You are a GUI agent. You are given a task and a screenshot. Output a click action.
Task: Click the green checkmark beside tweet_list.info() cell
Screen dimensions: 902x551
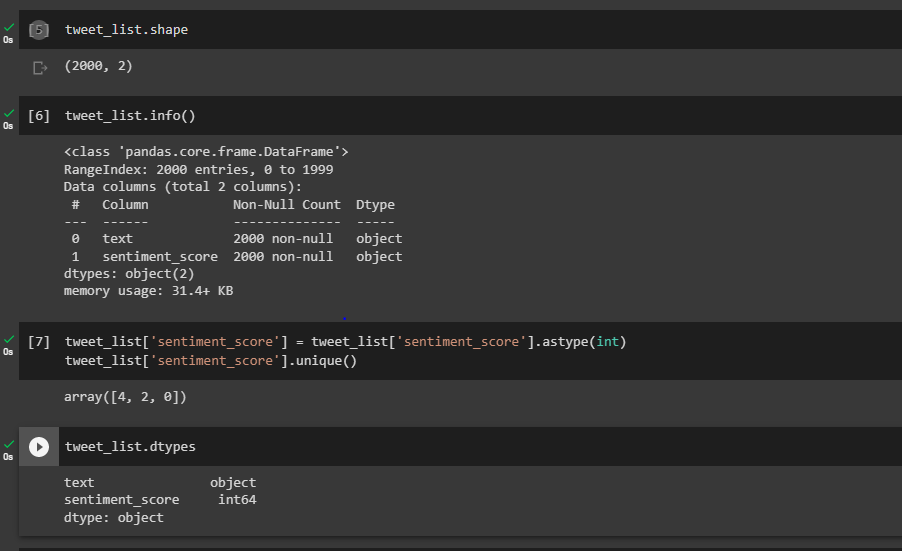pyautogui.click(x=9, y=113)
